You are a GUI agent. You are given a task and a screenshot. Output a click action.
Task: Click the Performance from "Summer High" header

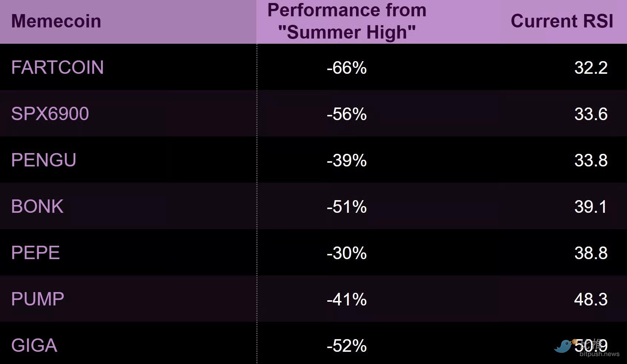click(347, 21)
